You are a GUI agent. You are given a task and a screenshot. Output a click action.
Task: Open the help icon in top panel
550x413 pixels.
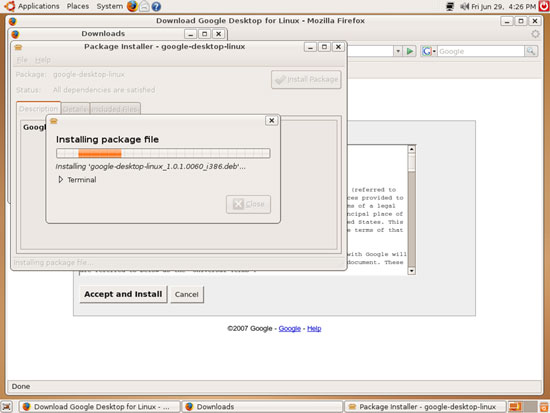pos(156,6)
